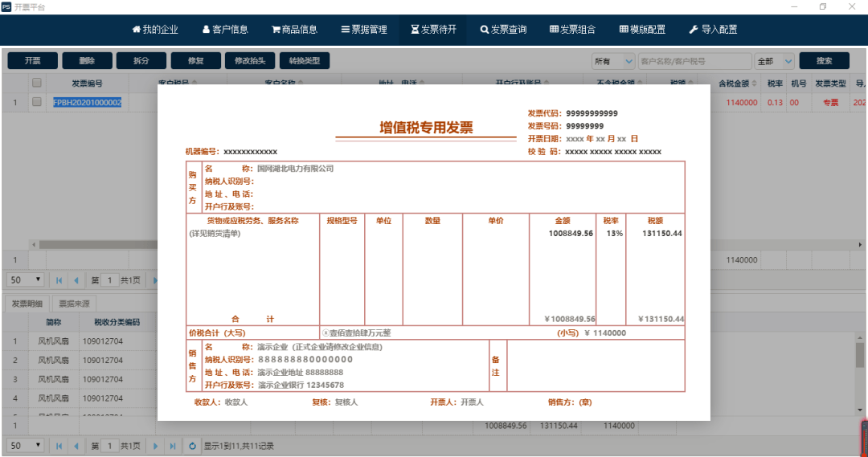
Task: Click the 增值税专用发票 title in preview
Action: tap(426, 128)
